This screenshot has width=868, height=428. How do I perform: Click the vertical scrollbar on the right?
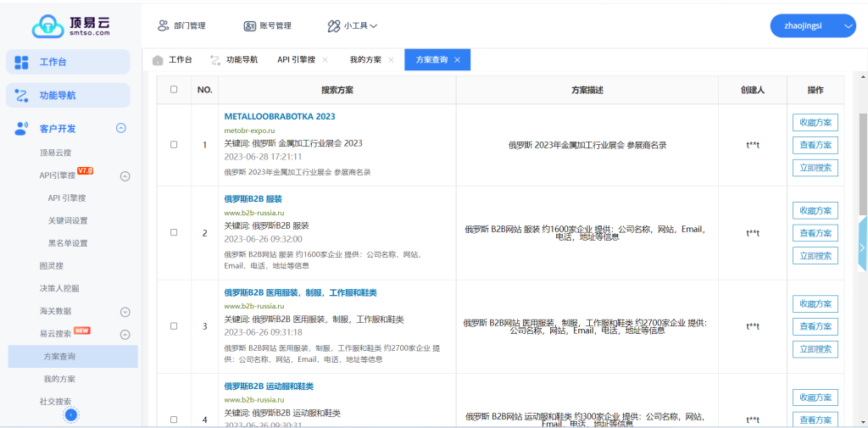click(862, 170)
